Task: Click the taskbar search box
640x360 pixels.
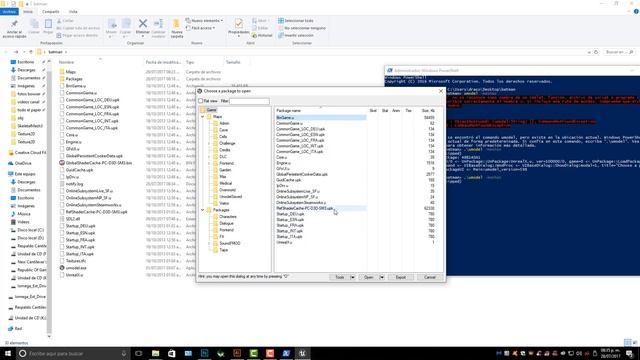Action: coord(73,353)
